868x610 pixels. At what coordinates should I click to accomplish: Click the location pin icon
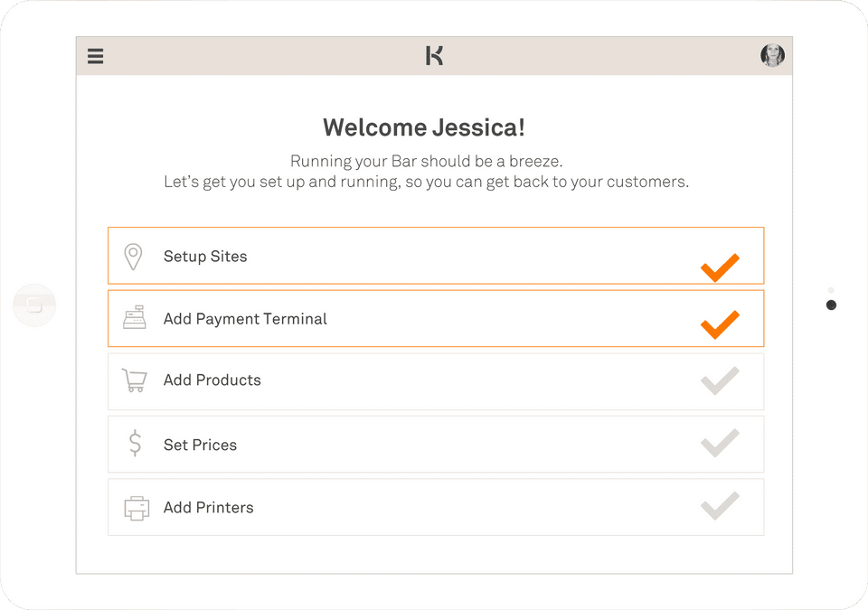(x=133, y=257)
